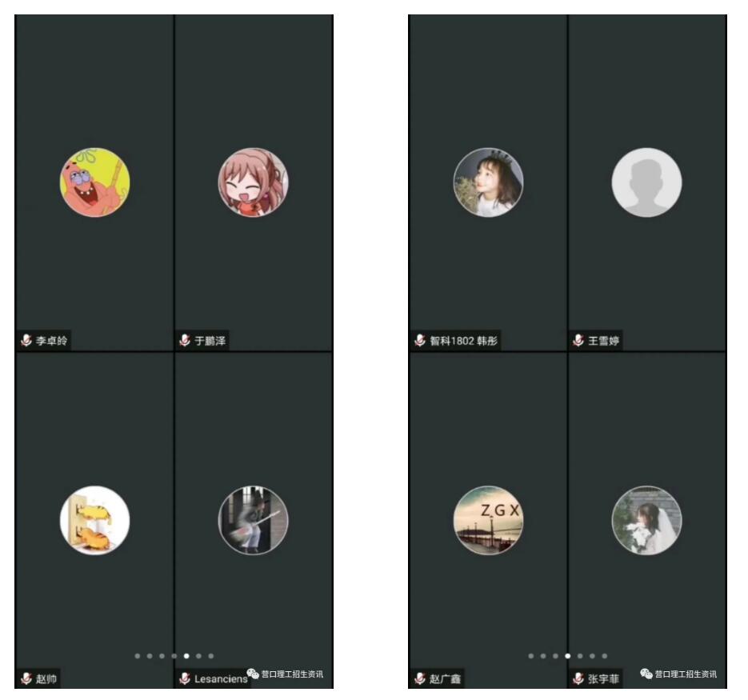The image size is (748, 700).
Task: Open the pink-haired anime girl avatar
Action: click(253, 182)
